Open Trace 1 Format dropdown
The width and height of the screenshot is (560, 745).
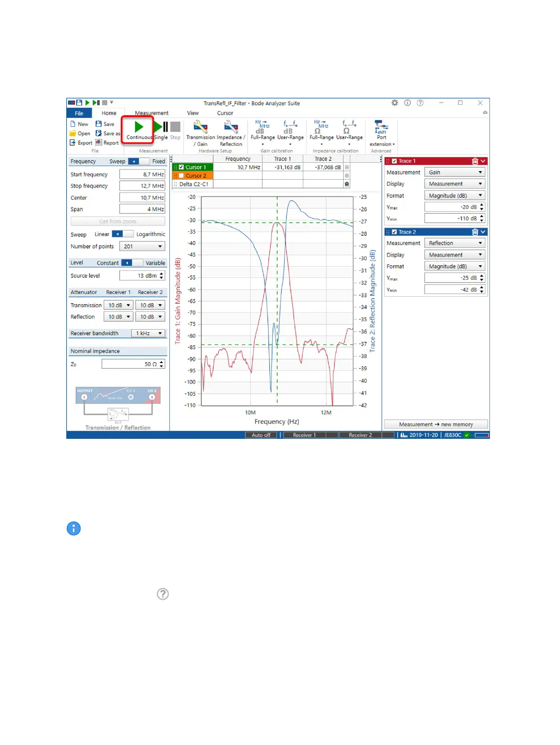(455, 196)
